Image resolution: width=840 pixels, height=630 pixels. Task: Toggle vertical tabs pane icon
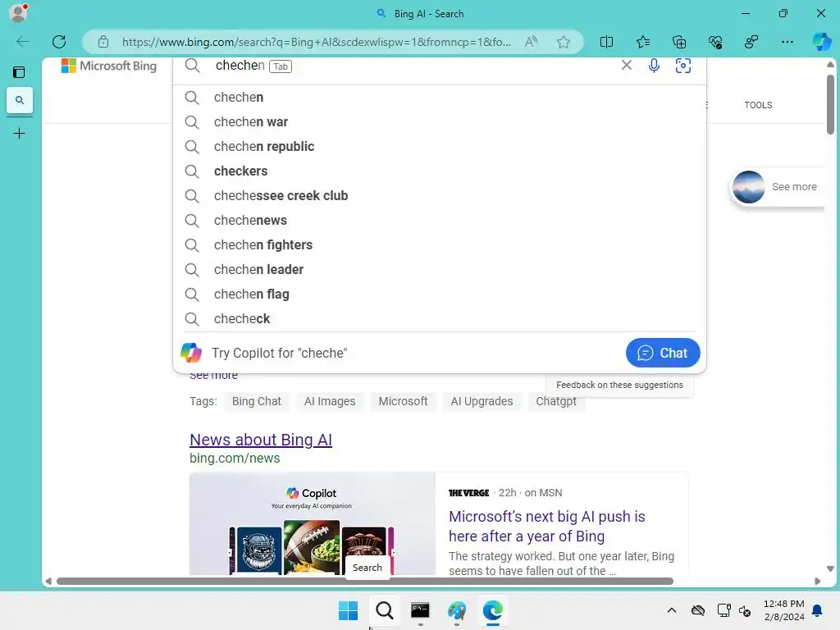(19, 72)
